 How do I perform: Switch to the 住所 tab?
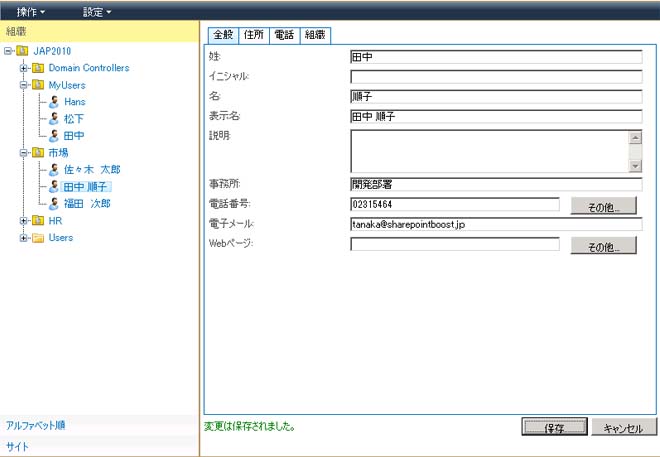pos(254,35)
